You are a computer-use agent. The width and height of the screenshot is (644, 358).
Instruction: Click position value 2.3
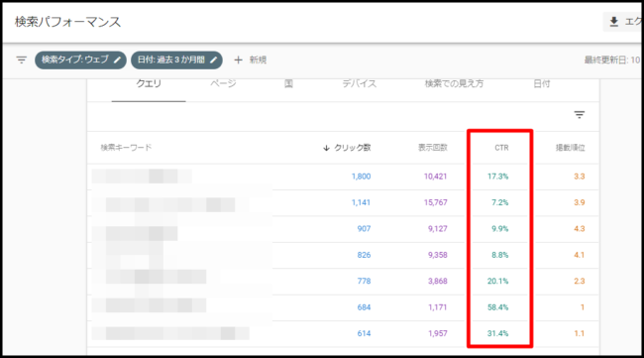[580, 281]
